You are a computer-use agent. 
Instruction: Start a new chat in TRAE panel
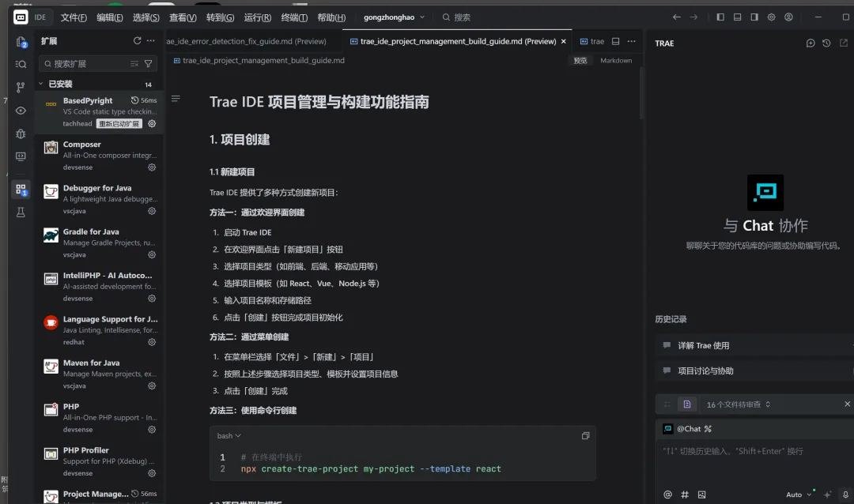(811, 43)
